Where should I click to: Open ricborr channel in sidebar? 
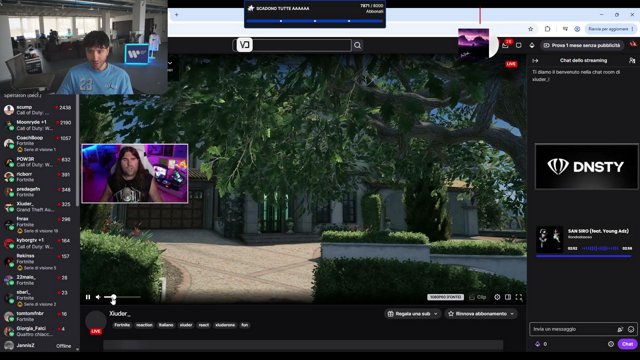tap(38, 177)
